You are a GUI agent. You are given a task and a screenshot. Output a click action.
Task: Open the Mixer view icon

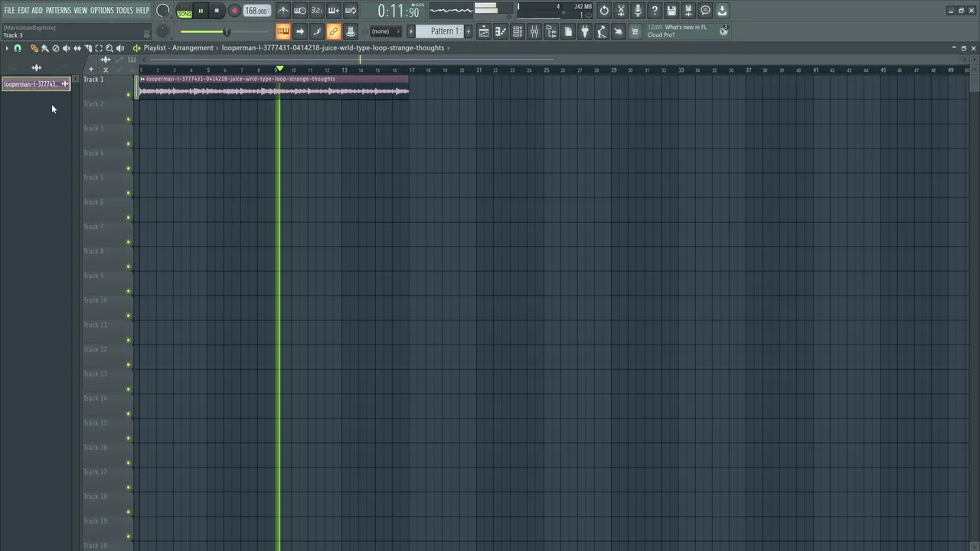click(534, 31)
